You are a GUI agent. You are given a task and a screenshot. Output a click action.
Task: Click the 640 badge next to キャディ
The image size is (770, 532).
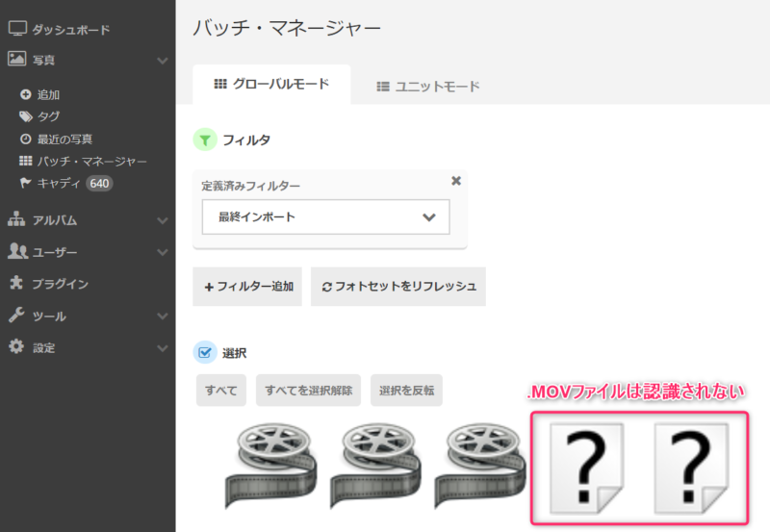99,184
